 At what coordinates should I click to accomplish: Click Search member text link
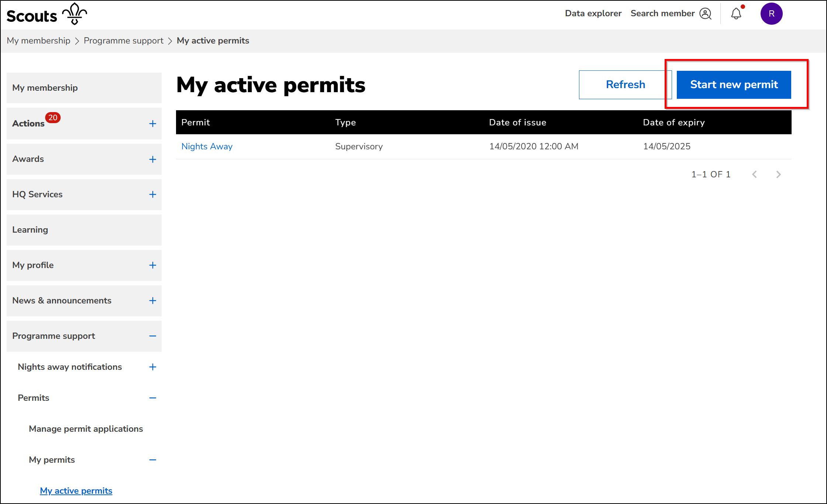pyautogui.click(x=662, y=13)
